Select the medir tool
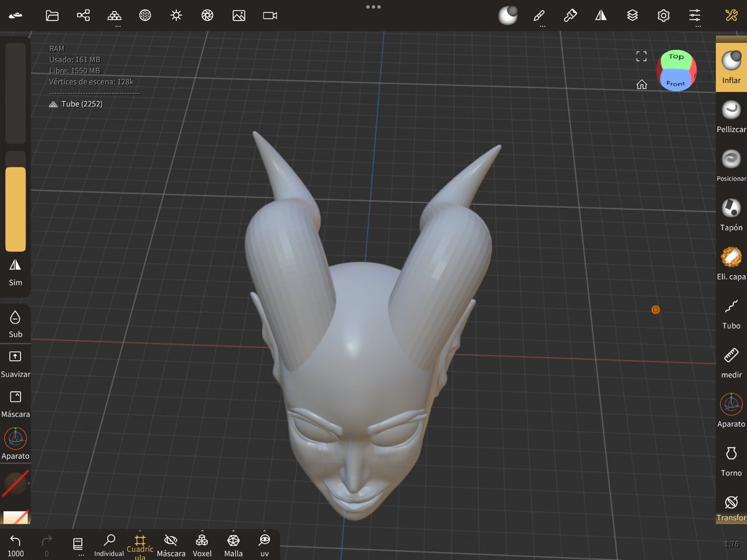The image size is (747, 560). (x=731, y=362)
